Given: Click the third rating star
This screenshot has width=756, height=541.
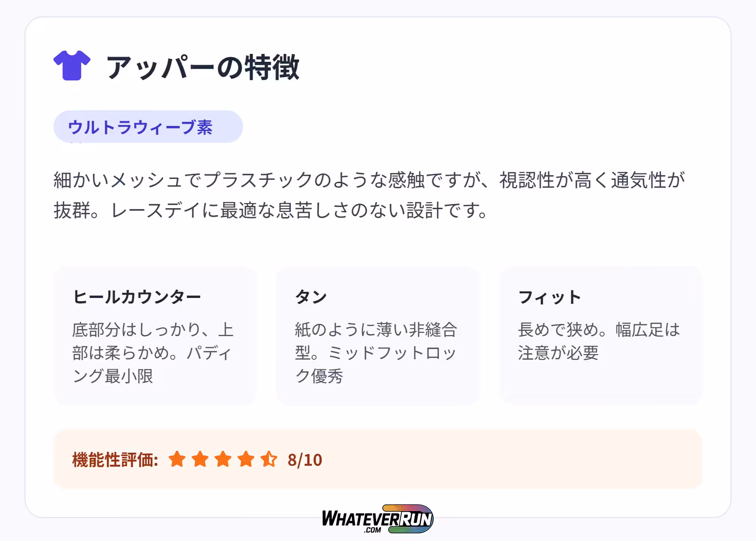Looking at the screenshot, I should [x=223, y=459].
